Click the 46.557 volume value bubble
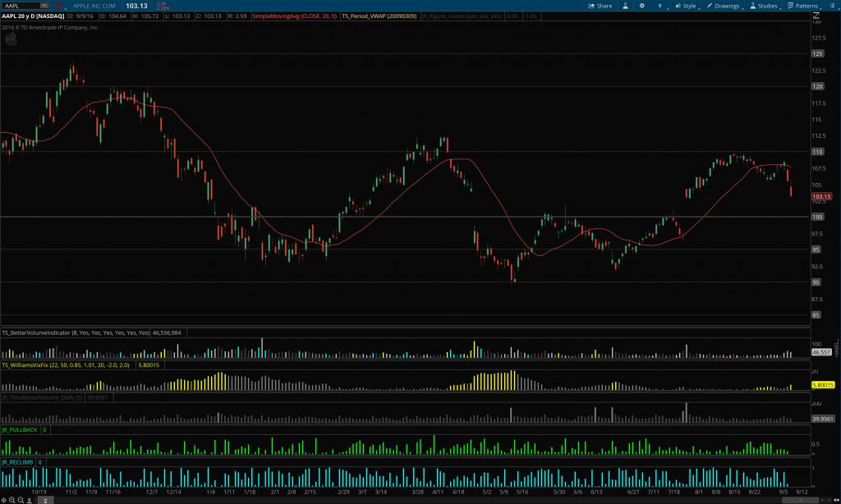 coord(821,352)
